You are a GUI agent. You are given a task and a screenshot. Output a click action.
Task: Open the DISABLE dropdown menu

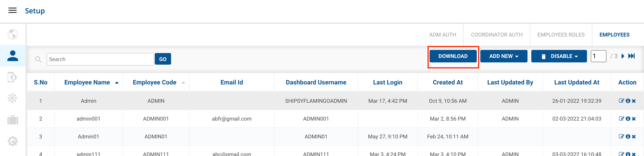tap(559, 56)
